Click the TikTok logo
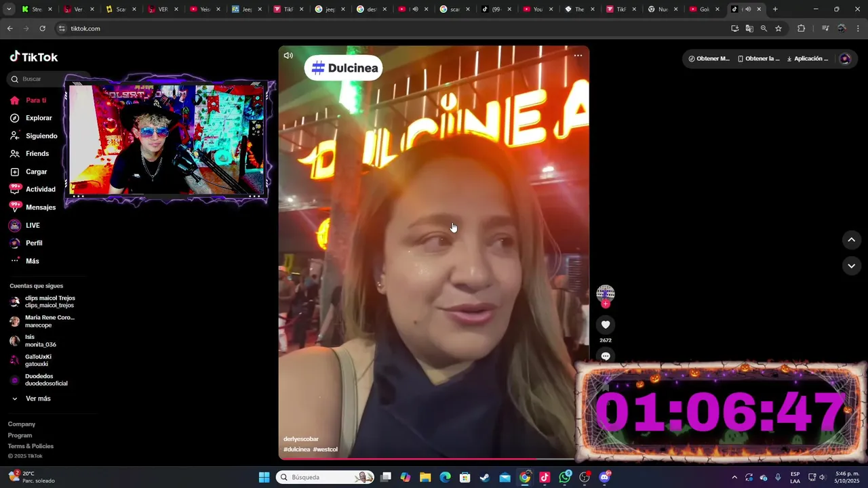 pyautogui.click(x=34, y=57)
